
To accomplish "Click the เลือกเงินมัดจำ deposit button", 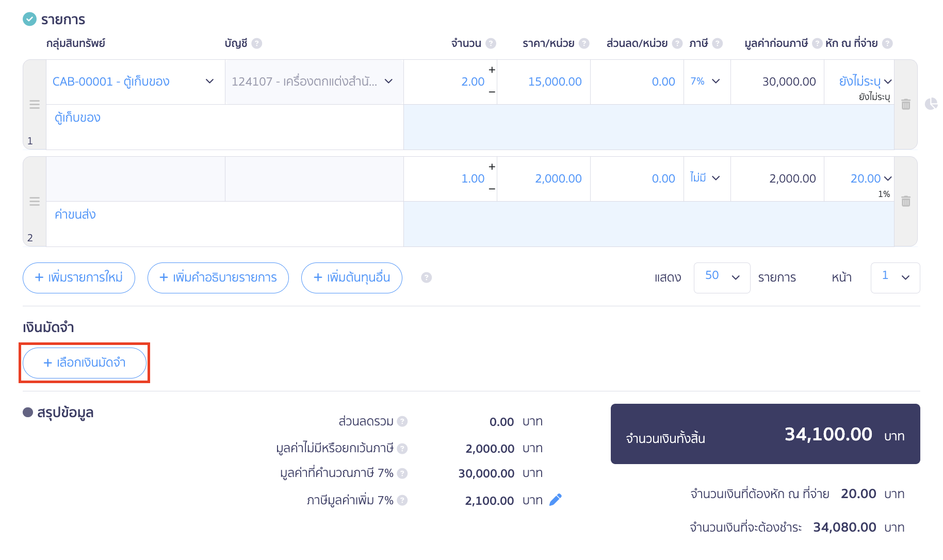I will [x=84, y=363].
